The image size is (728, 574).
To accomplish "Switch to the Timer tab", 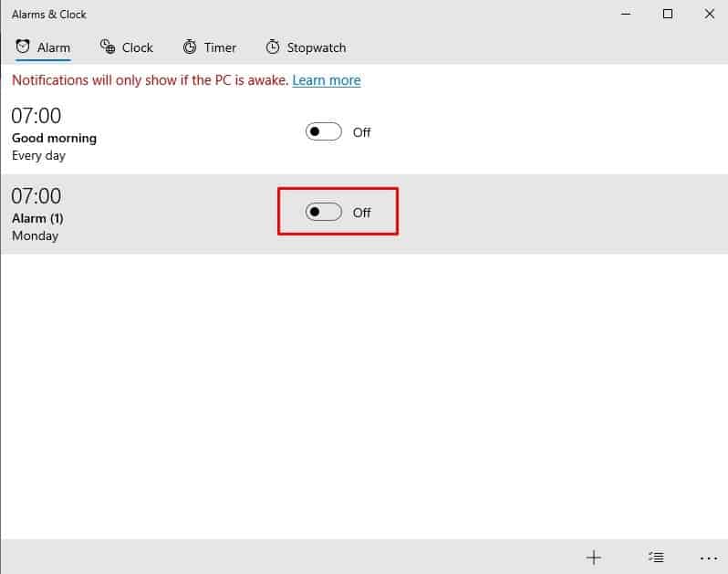I will click(210, 47).
